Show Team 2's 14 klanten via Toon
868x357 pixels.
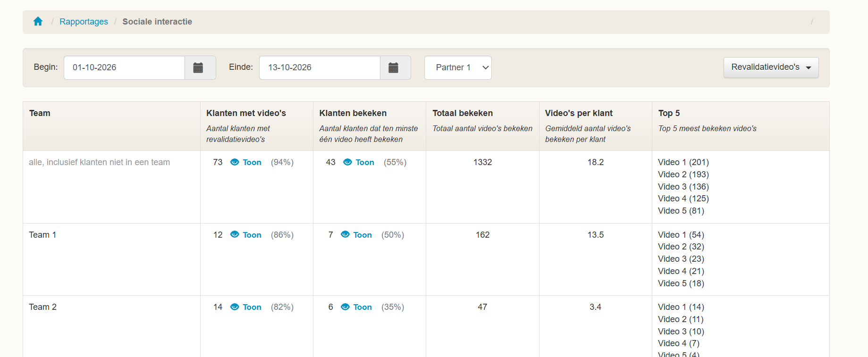(252, 307)
